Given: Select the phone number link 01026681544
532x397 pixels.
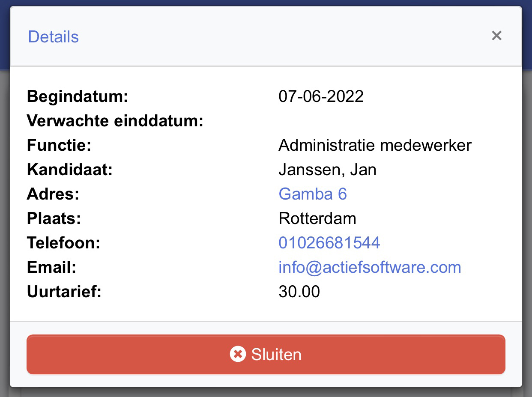Looking at the screenshot, I should (x=329, y=243).
